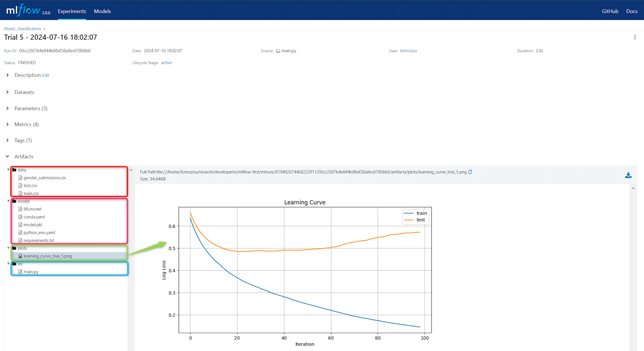This screenshot has height=351, width=644.
Task: Select conda.yaml artifact
Action: pyautogui.click(x=34, y=217)
